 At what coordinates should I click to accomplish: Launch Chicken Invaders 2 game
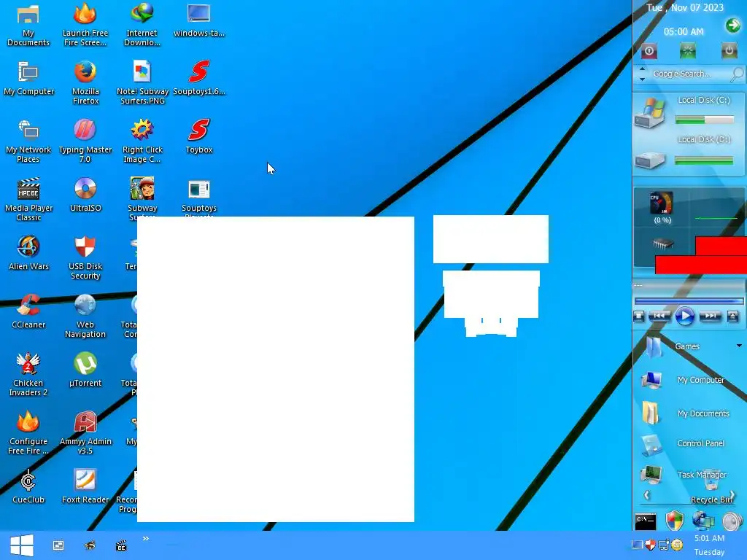[28, 375]
